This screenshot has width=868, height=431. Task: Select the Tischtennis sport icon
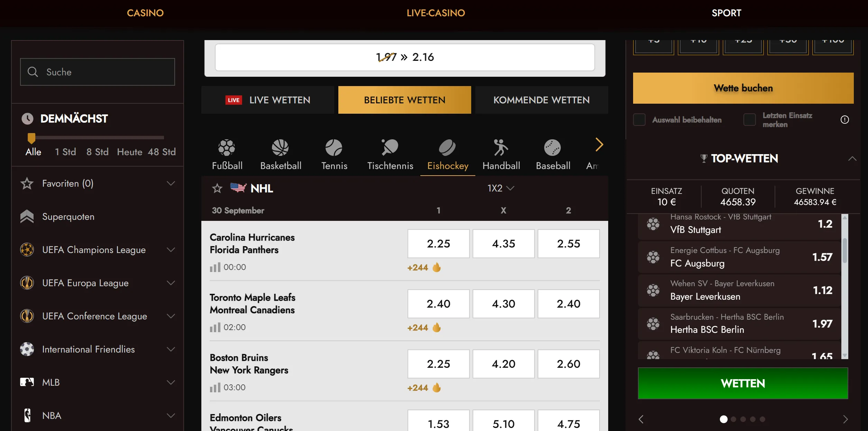coord(390,148)
